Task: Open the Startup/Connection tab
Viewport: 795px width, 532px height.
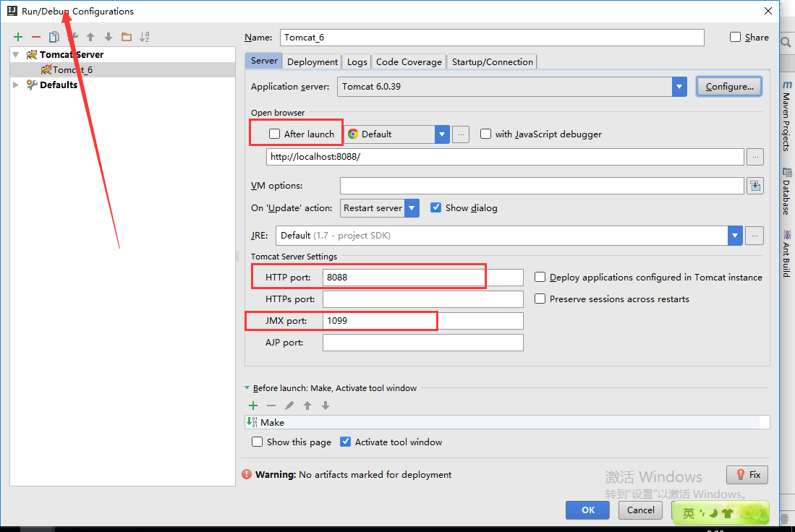Action: pos(493,62)
